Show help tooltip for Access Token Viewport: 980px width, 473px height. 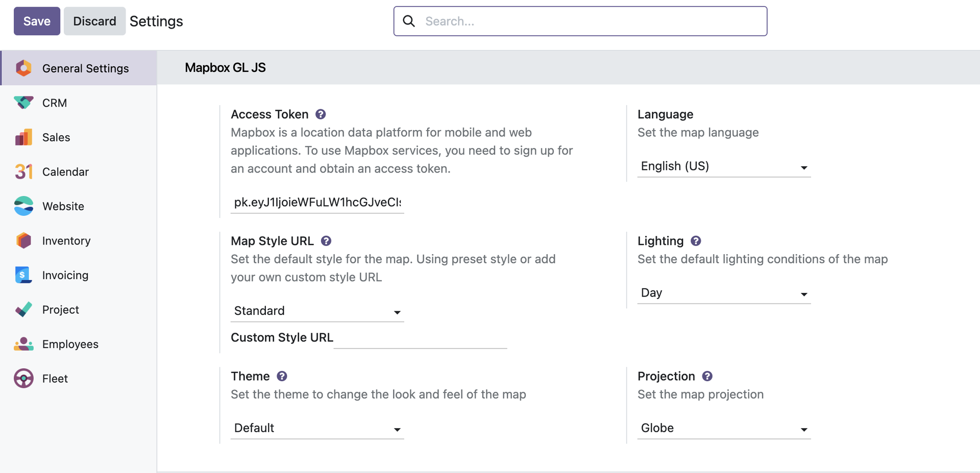point(321,114)
